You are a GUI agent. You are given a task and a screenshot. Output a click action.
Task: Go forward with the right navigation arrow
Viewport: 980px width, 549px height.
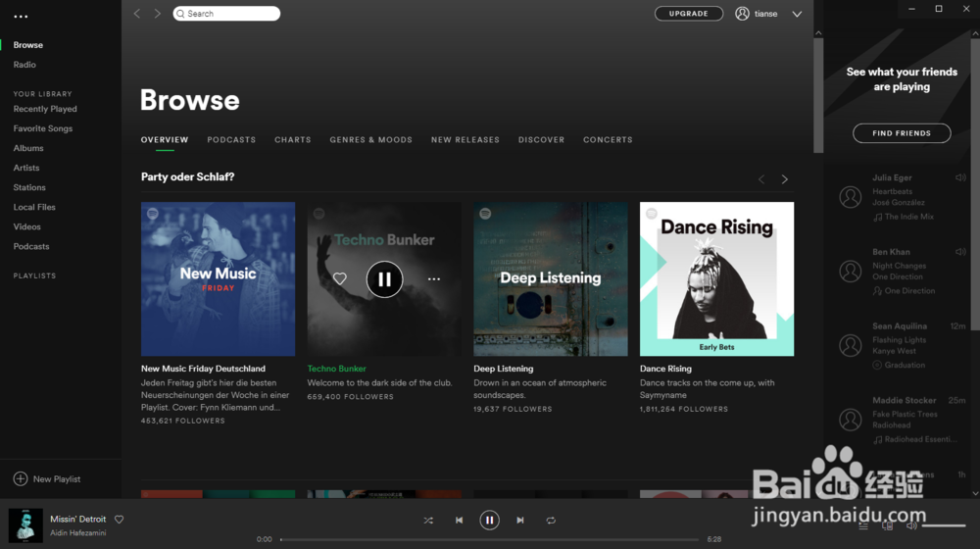(158, 13)
